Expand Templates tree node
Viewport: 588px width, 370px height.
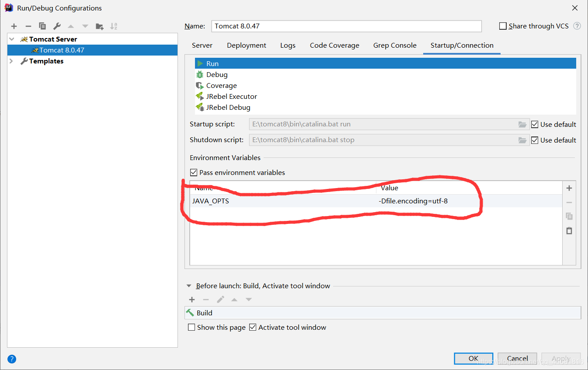11,61
